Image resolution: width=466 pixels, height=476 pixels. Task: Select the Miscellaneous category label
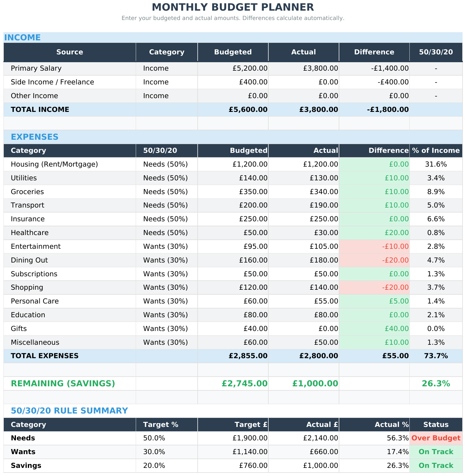[x=70, y=343]
